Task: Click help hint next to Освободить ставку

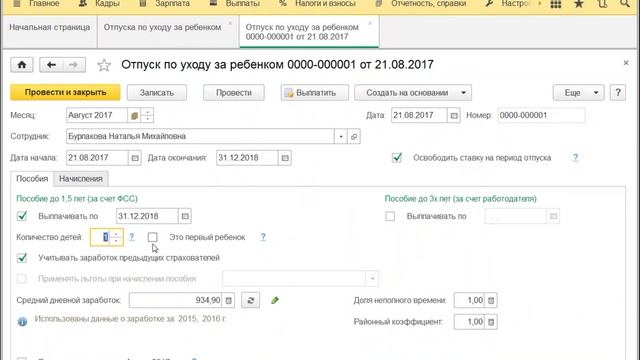Action: [575, 158]
